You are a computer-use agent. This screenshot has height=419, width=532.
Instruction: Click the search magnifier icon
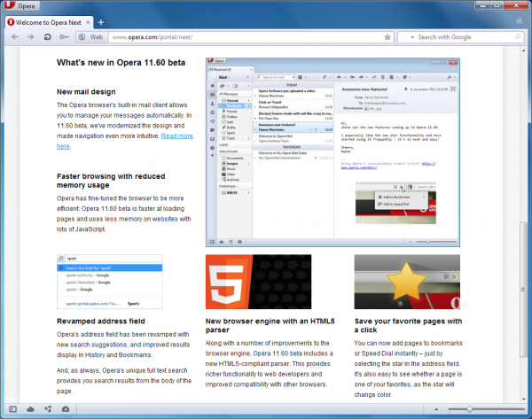coord(518,37)
